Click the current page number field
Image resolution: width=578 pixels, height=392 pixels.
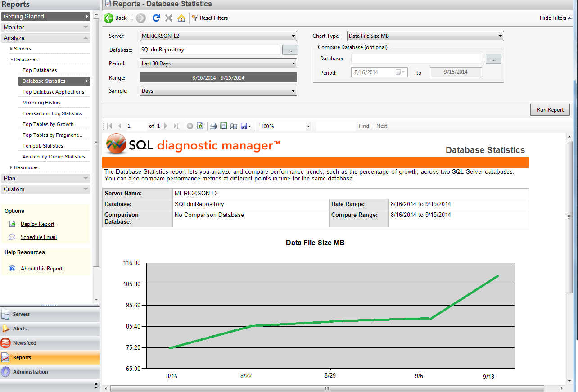coord(136,126)
